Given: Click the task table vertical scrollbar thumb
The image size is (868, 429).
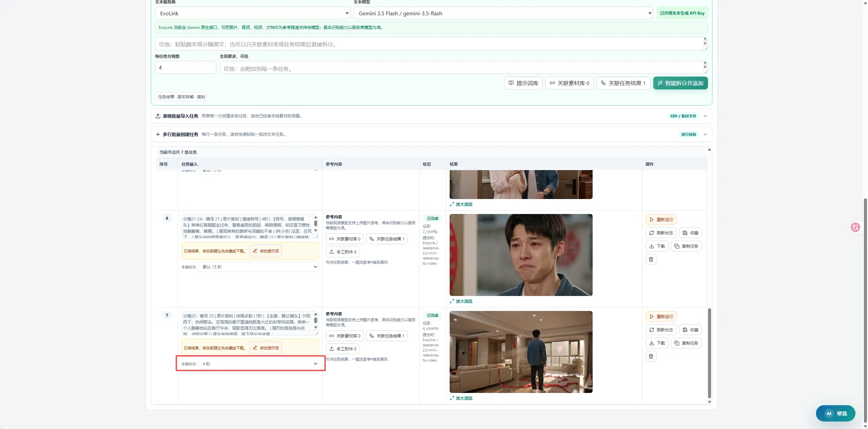Looking at the screenshot, I should [709, 353].
